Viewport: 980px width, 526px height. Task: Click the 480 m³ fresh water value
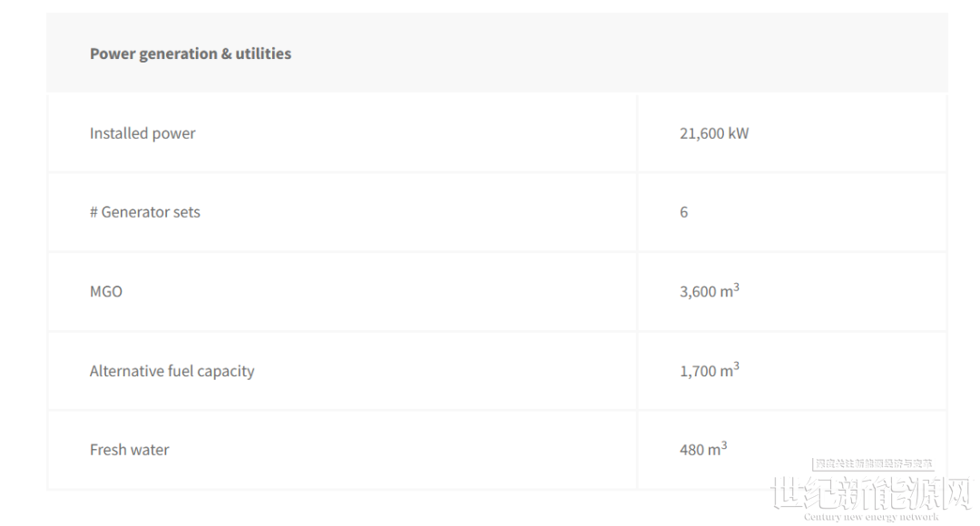(x=703, y=449)
